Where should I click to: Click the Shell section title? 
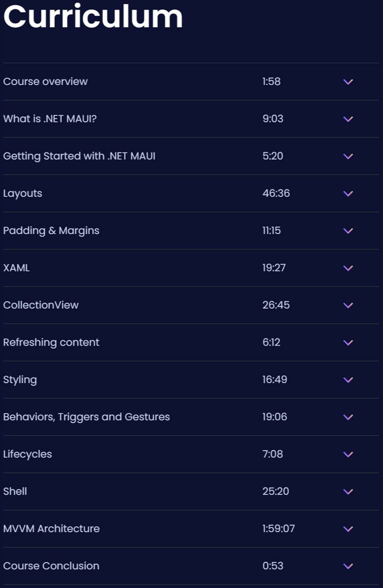tap(15, 491)
